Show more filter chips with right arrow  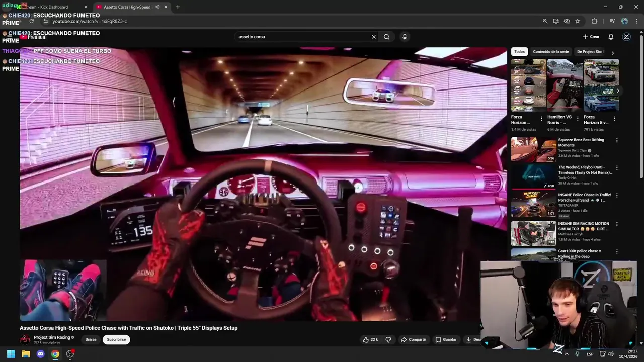click(612, 53)
